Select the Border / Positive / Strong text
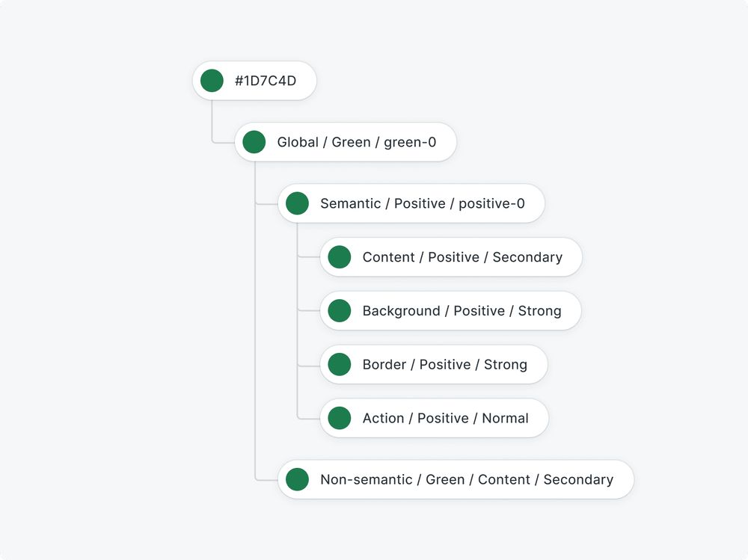 tap(445, 365)
